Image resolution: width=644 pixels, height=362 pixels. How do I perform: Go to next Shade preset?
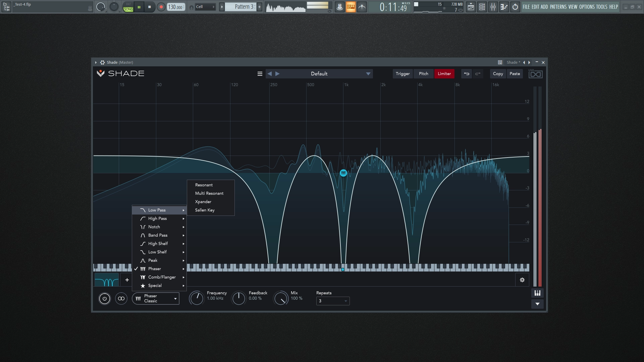pyautogui.click(x=277, y=74)
